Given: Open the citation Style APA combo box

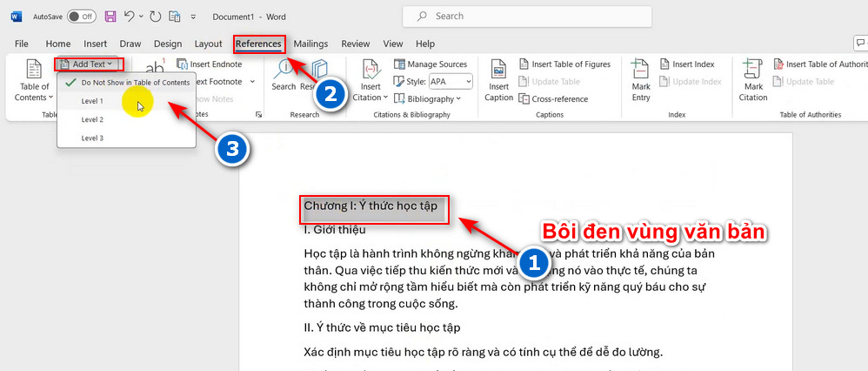Looking at the screenshot, I should (x=451, y=82).
